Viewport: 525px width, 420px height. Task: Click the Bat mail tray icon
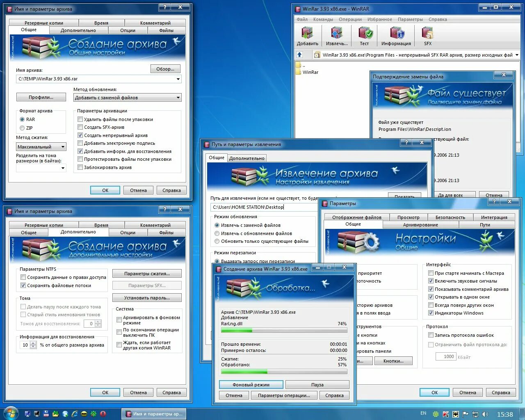(456, 414)
